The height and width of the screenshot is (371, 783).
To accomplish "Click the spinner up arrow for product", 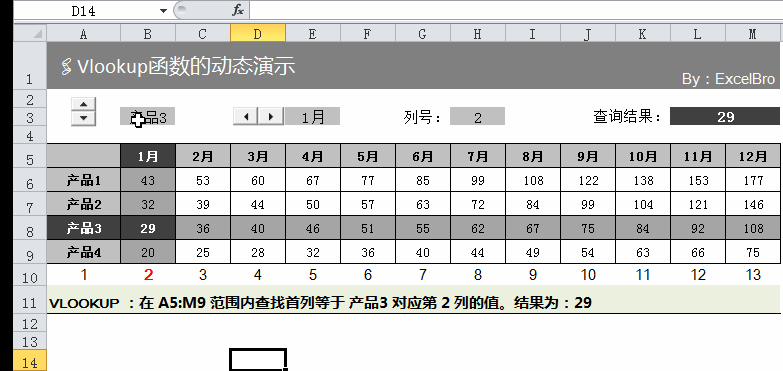I will [x=83, y=104].
